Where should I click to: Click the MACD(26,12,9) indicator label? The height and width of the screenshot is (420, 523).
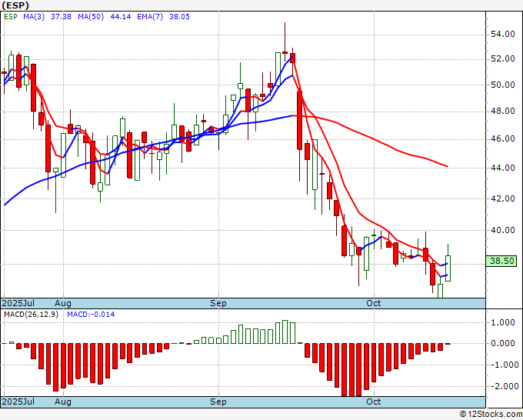tap(31, 315)
